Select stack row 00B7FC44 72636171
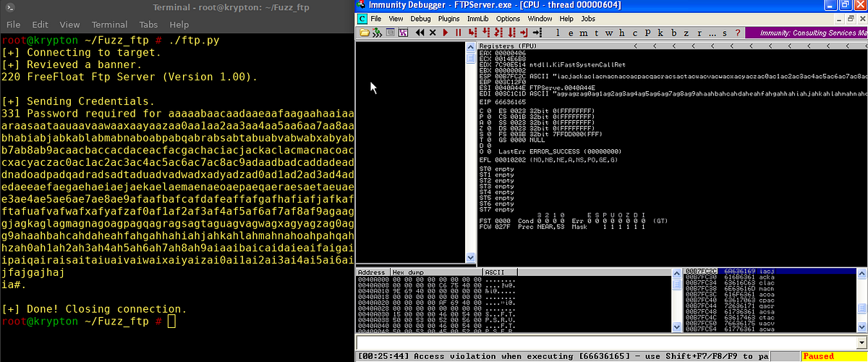Image resolution: width=868 pixels, height=362 pixels. (x=770, y=306)
